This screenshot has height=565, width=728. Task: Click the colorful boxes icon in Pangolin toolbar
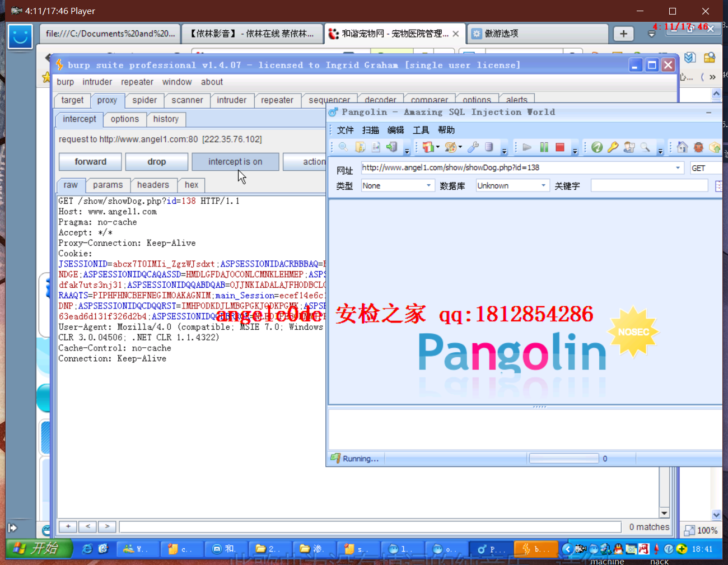428,147
